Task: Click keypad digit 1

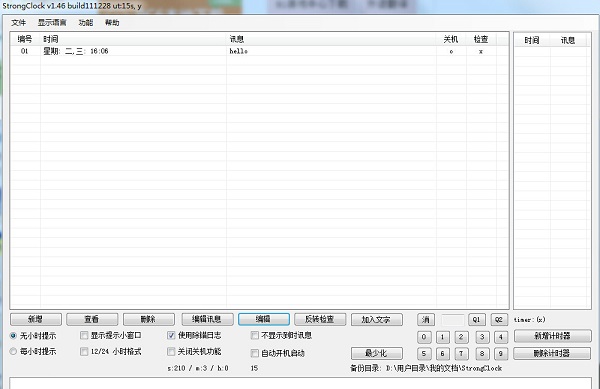Action: [443, 337]
